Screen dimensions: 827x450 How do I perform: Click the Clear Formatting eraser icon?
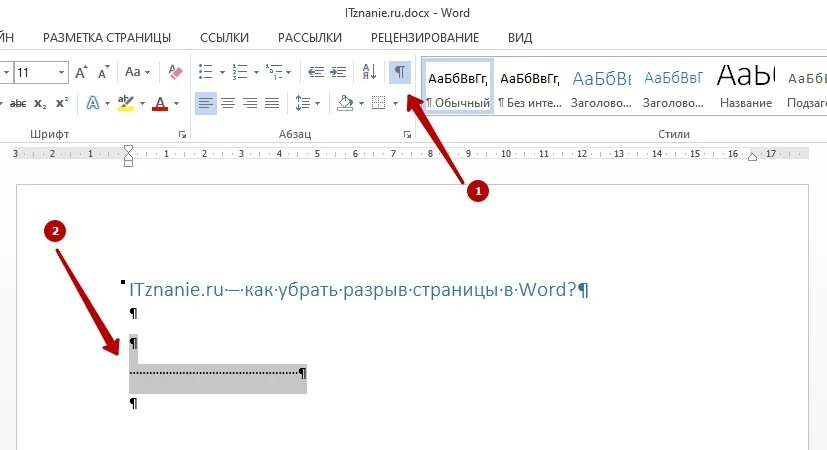coord(175,72)
